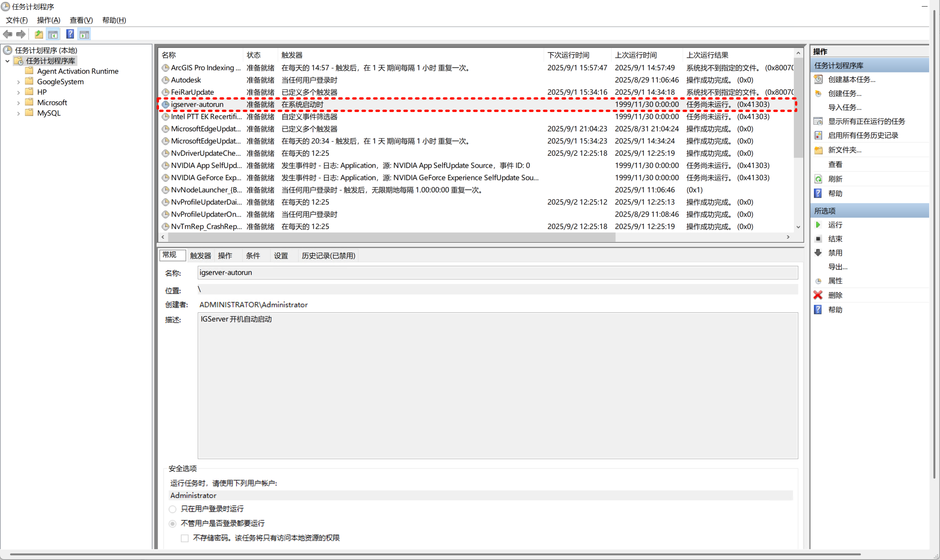
Task: Collapse the Task Scheduler Library node
Action: pyautogui.click(x=7, y=61)
